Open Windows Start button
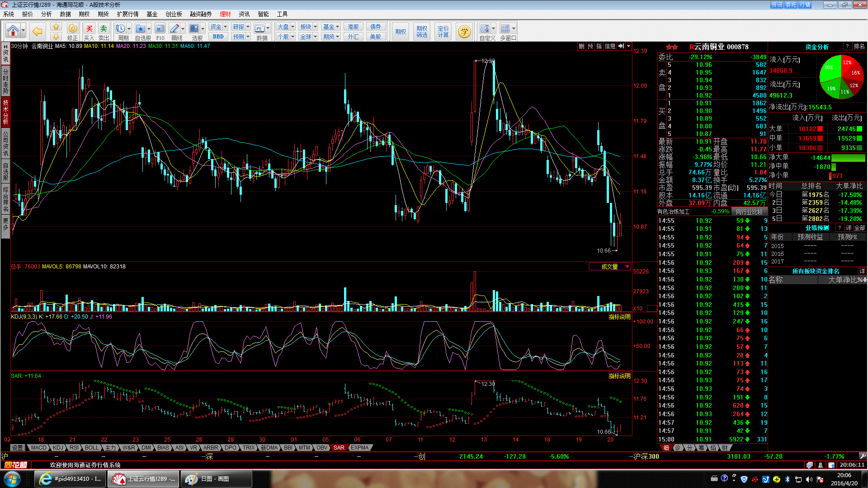Image resolution: width=868 pixels, height=488 pixels. (x=11, y=479)
